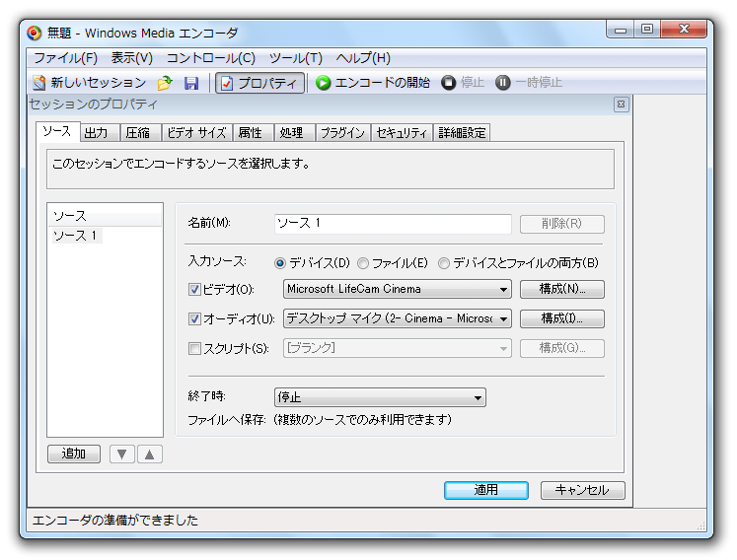Click the 一時停止 pause icon in toolbar
This screenshot has height=560, width=737.
coord(503,83)
